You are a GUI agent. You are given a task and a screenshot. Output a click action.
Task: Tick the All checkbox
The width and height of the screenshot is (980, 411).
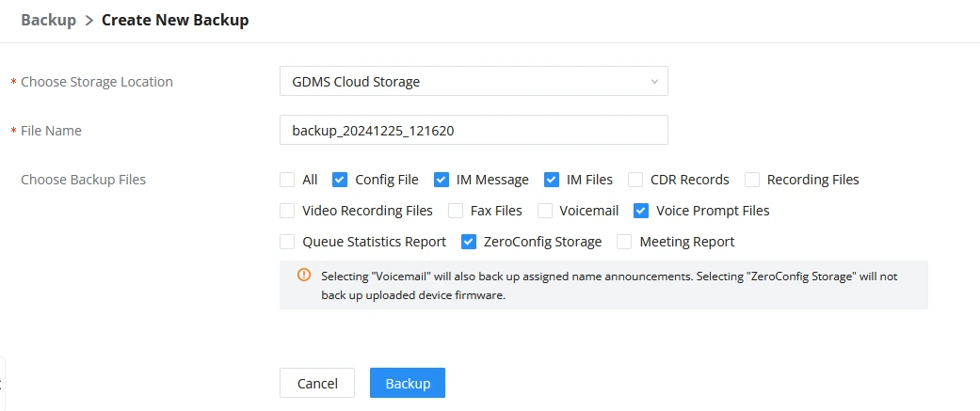pyautogui.click(x=287, y=180)
